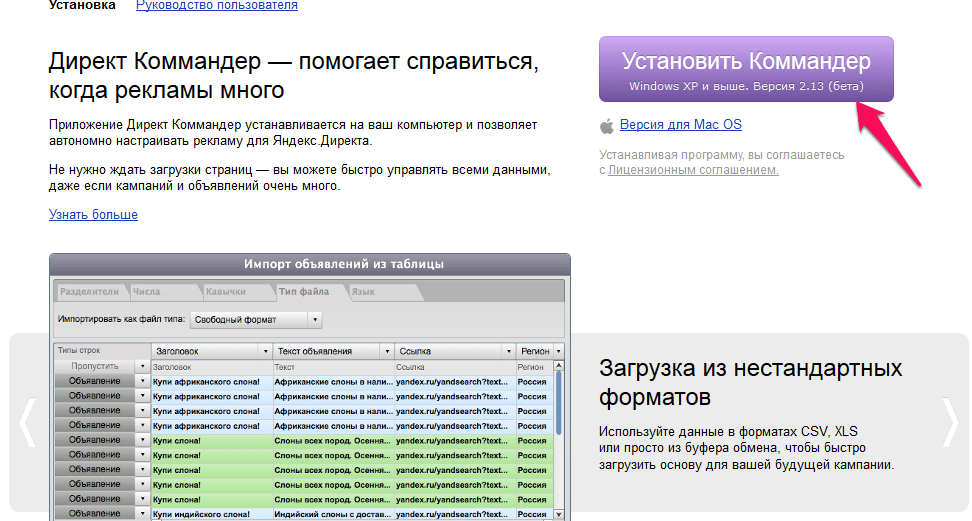Expand the Ссылка column dropdown
The height and width of the screenshot is (521, 972).
(509, 351)
